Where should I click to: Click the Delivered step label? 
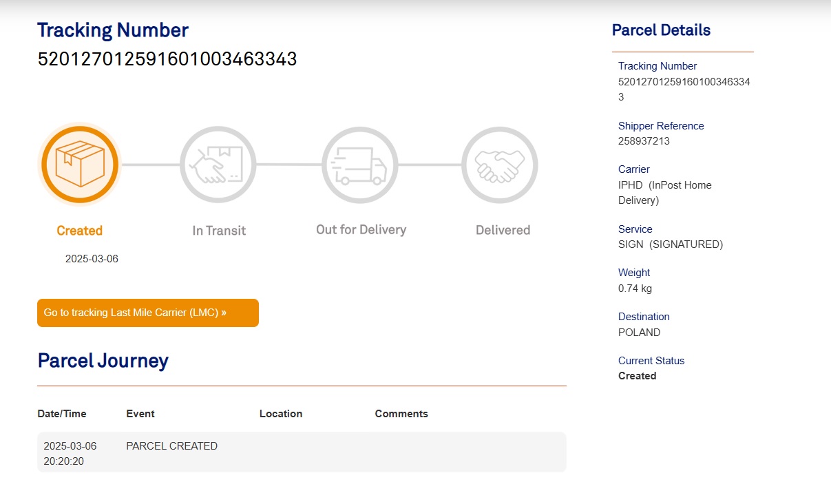click(x=503, y=231)
